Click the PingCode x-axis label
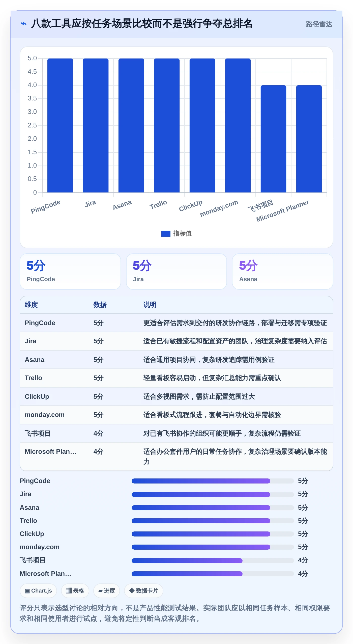This screenshot has width=353, height=644. click(x=46, y=207)
